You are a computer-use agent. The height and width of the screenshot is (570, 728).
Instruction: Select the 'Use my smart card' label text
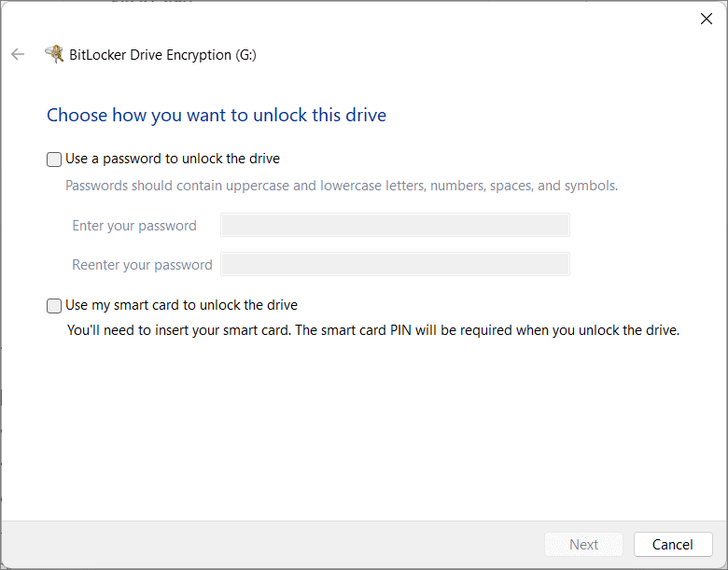click(182, 305)
